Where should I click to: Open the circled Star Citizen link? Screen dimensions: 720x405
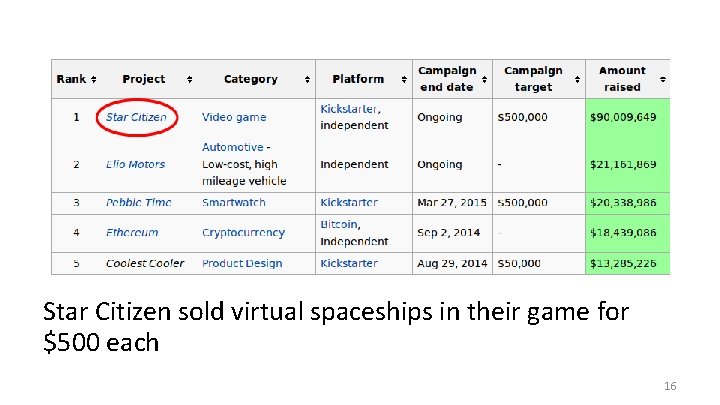click(136, 117)
